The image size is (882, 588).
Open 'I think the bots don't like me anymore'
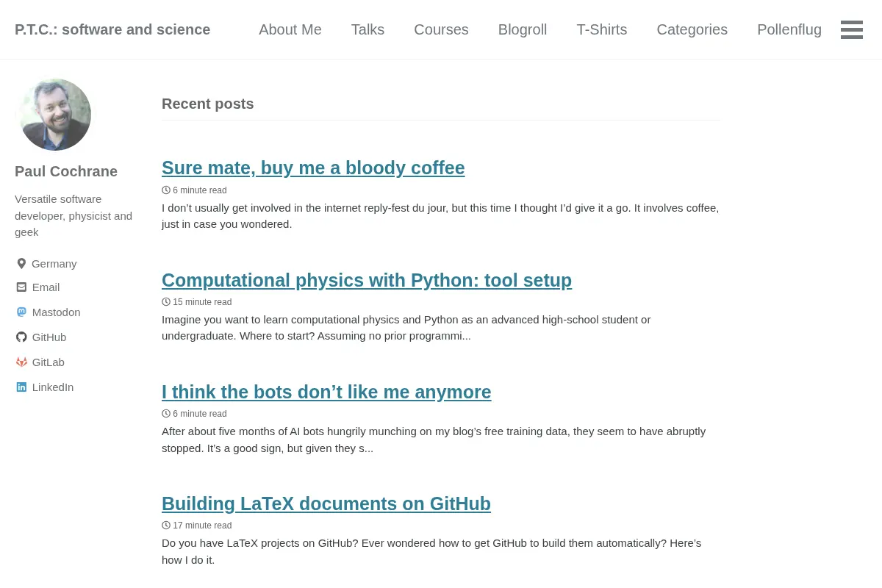(326, 392)
